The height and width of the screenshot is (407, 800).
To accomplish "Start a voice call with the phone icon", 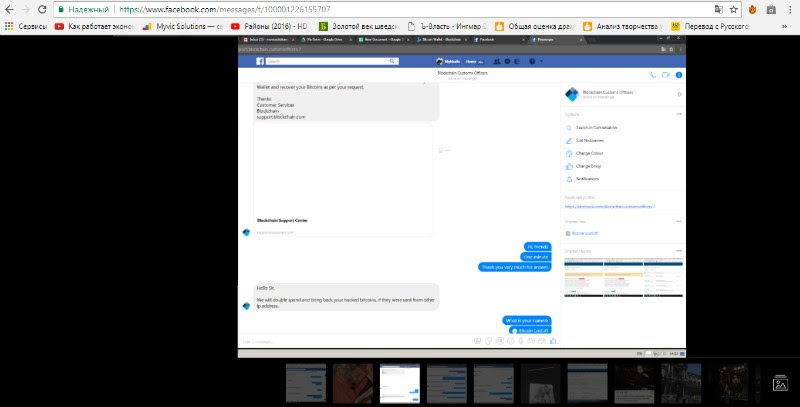I will 652,75.
